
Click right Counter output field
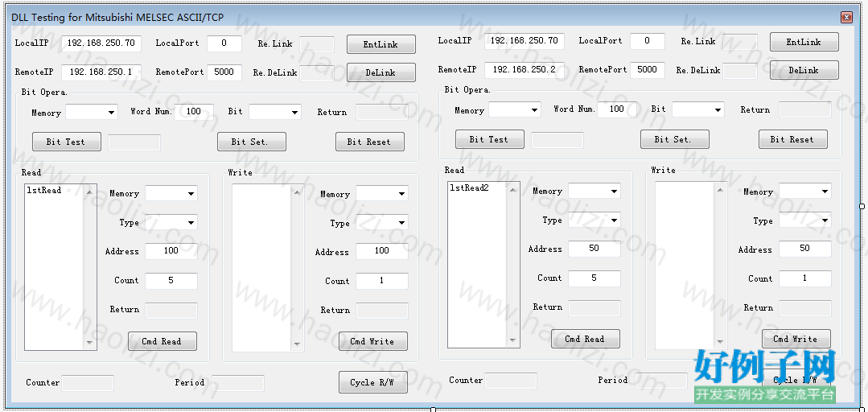click(510, 381)
